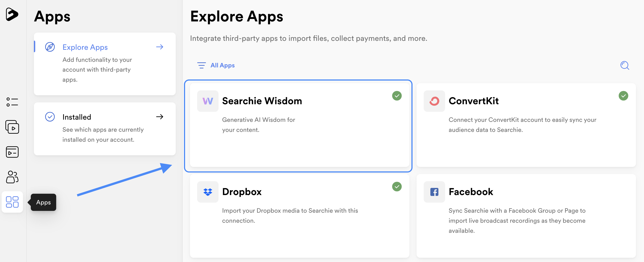Click the Facebook logo icon
This screenshot has width=644, height=262.
click(x=434, y=192)
